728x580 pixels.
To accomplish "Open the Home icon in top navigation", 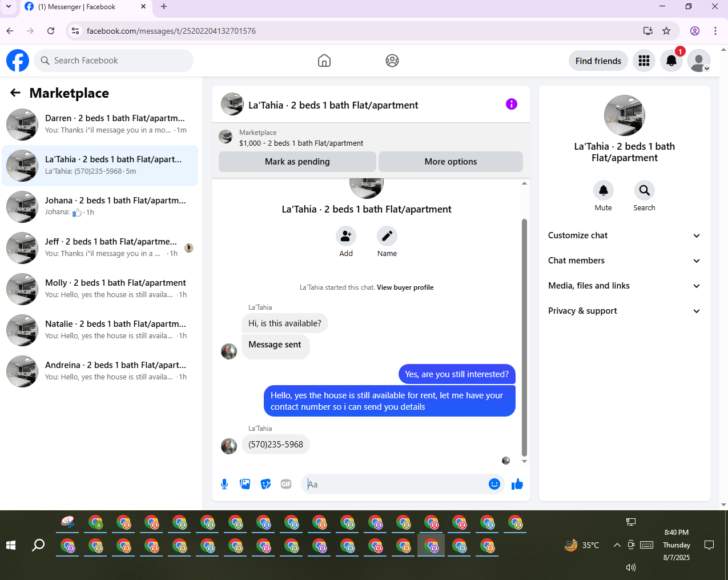I will pyautogui.click(x=324, y=61).
